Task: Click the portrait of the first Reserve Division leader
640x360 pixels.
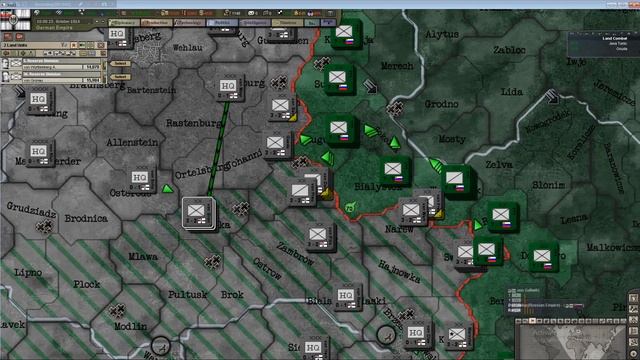Action: 6,63
